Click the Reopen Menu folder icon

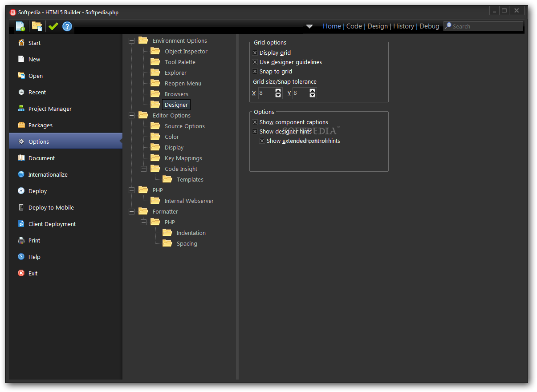point(155,83)
